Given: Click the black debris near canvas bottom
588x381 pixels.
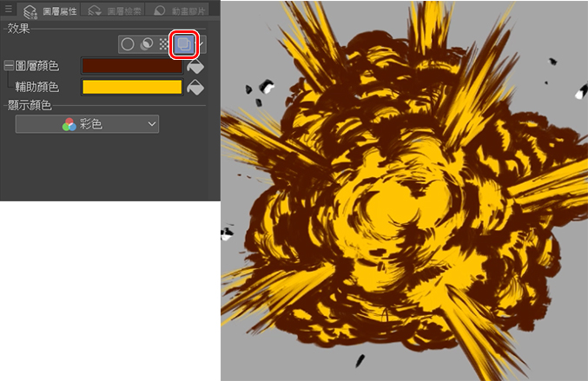Looking at the screenshot, I should (360, 360).
